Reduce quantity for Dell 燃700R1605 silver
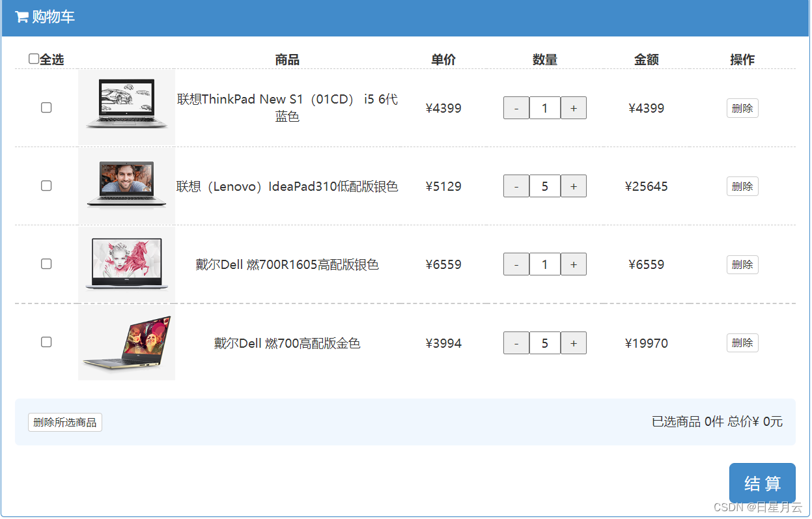The image size is (812, 519). pyautogui.click(x=516, y=264)
